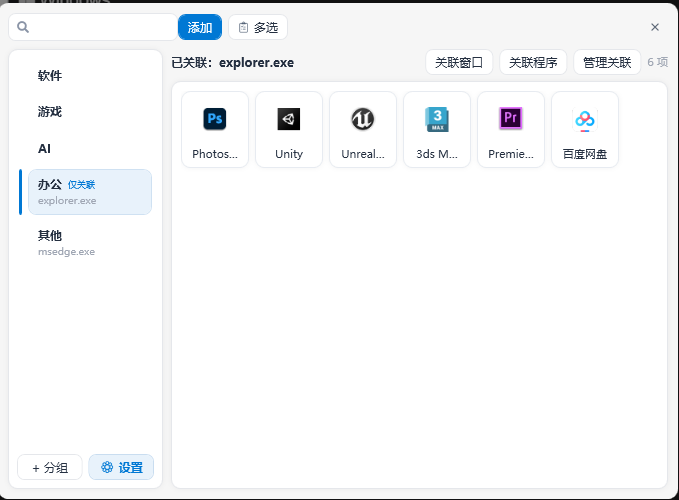679x500 pixels.
Task: Select the 办公 group linked to explorer.exe
Action: tap(85, 192)
